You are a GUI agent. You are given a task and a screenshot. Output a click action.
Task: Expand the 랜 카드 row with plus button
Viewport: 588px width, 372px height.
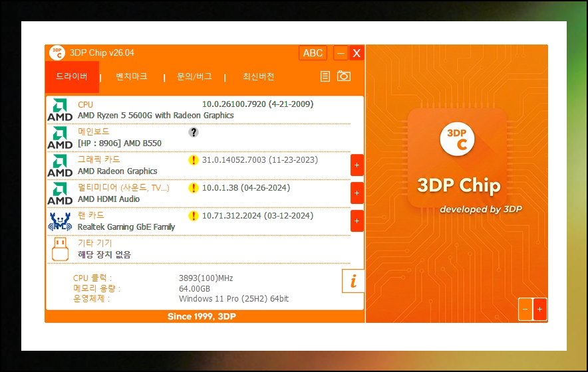point(357,221)
